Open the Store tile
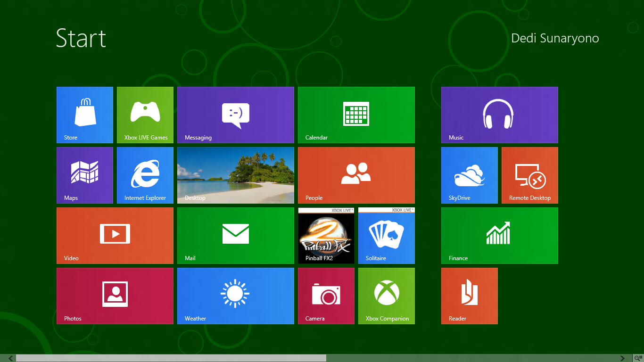Screen dimensions: 644x362 pos(85,115)
